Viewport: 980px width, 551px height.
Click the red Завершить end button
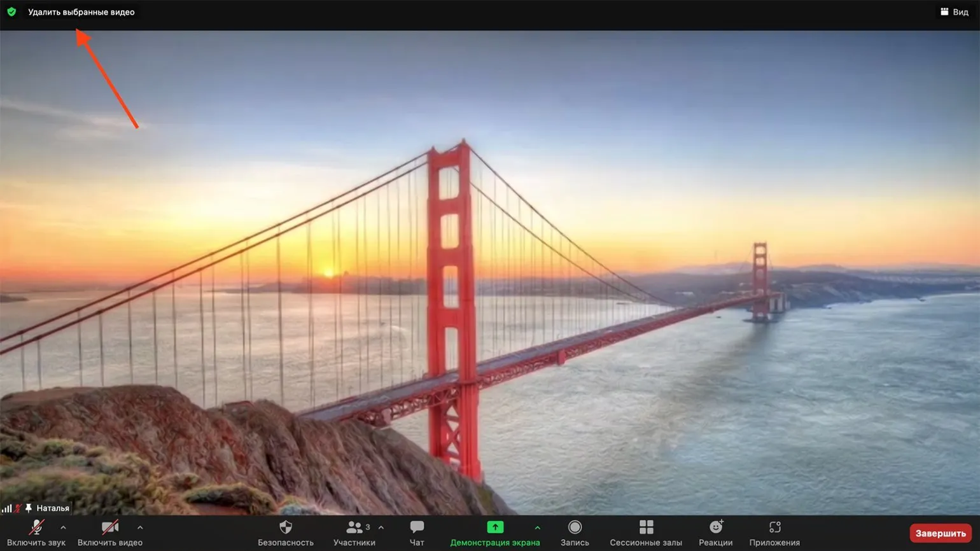tap(940, 533)
